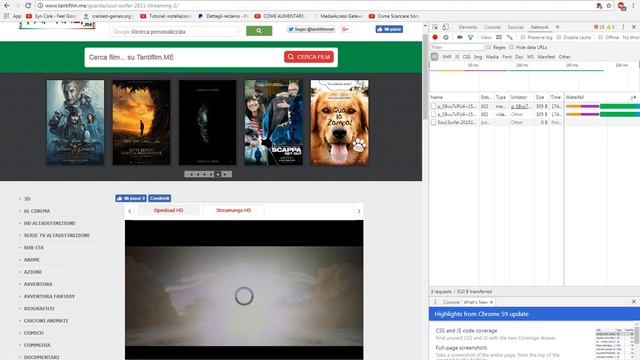Click the carousel pagination control under posters
Screen dimensions: 640x360
point(208,174)
